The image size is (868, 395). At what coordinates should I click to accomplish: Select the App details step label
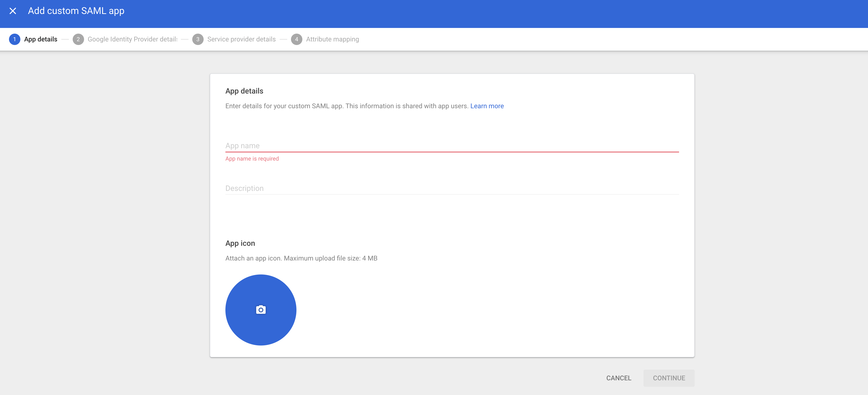click(x=41, y=39)
